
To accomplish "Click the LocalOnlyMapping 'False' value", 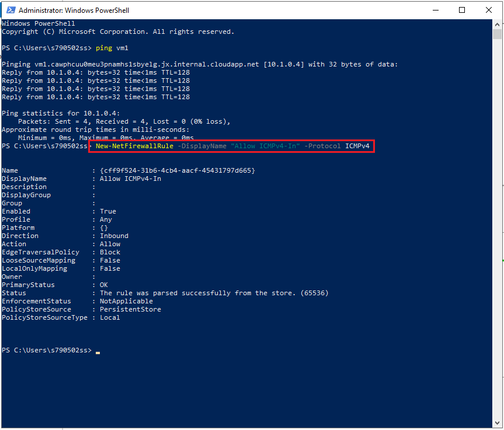I will point(110,268).
